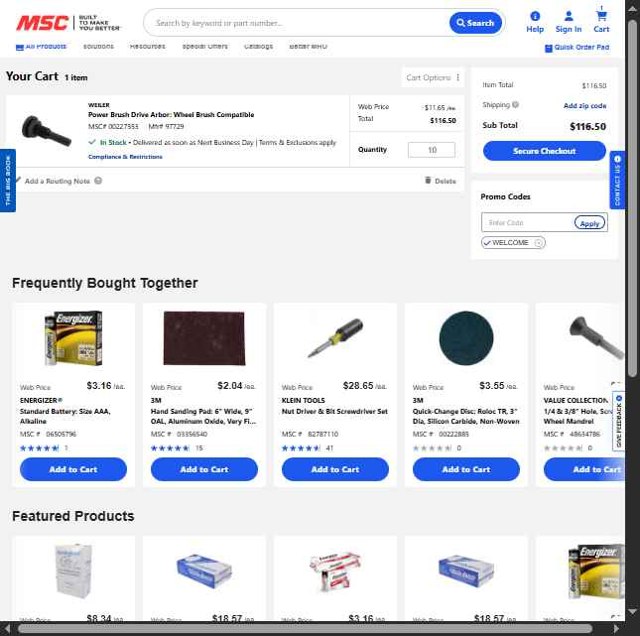Viewport: 640px width, 636px height.
Task: Open Cart Options three-dot menu
Action: tap(458, 78)
